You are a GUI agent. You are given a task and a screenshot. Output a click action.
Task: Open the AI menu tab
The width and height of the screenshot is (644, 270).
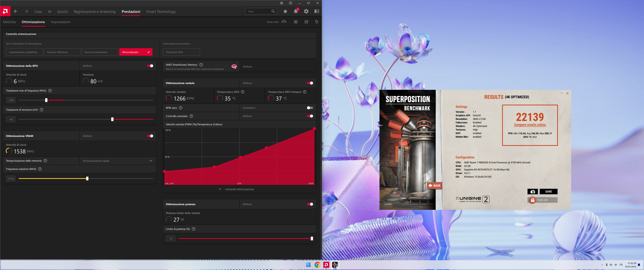tap(49, 11)
